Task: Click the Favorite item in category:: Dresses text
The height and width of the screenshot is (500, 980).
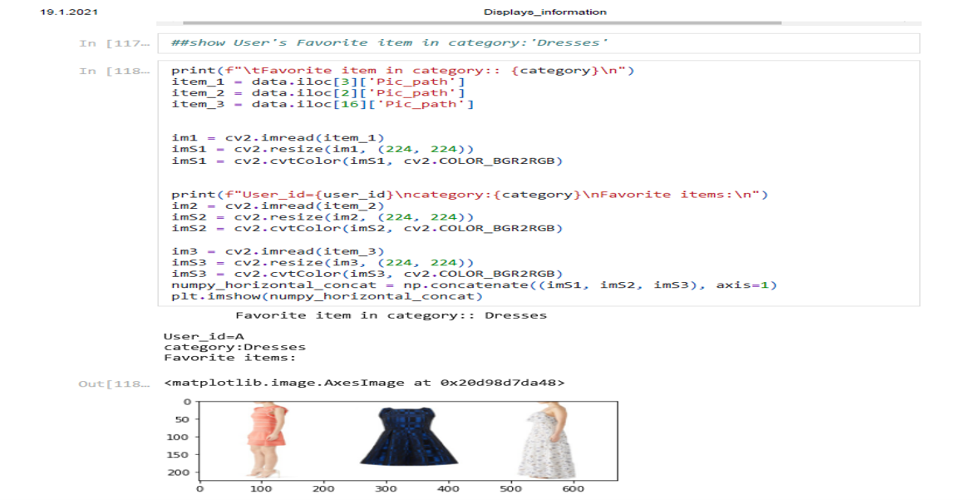Action: click(x=391, y=314)
